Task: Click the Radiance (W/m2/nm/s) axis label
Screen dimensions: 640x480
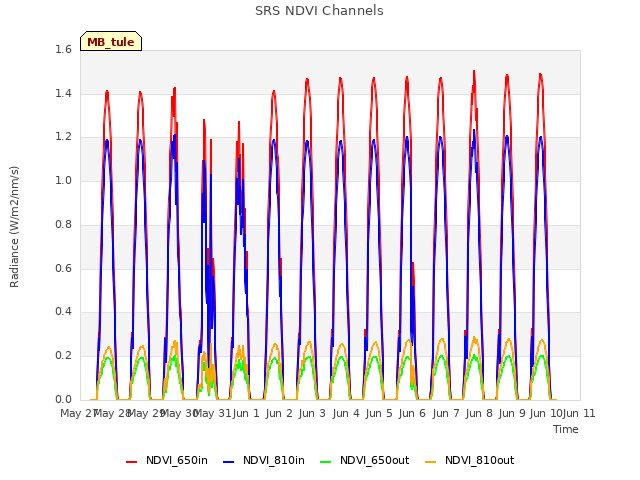Action: 14,227
